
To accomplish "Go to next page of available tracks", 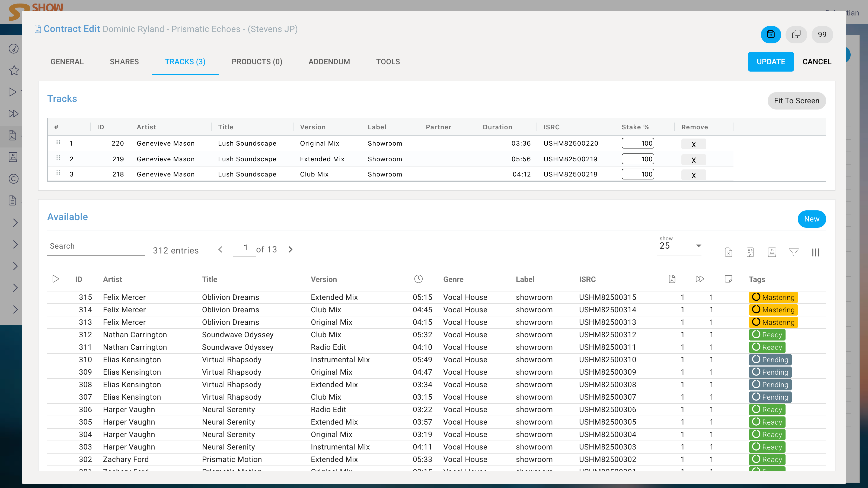I will (x=291, y=249).
